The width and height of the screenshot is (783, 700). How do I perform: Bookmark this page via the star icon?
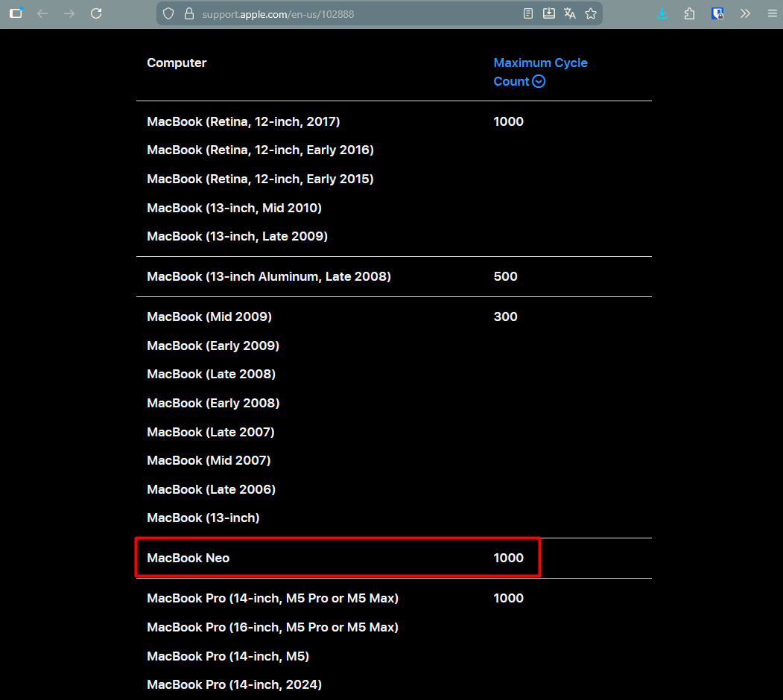pyautogui.click(x=590, y=13)
